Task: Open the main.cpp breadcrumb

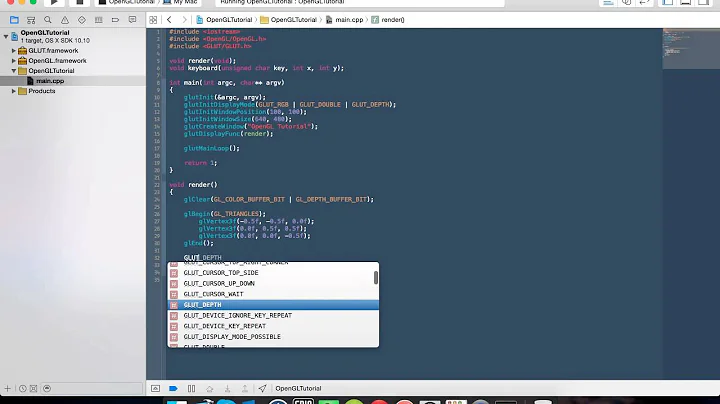Action: [344, 20]
